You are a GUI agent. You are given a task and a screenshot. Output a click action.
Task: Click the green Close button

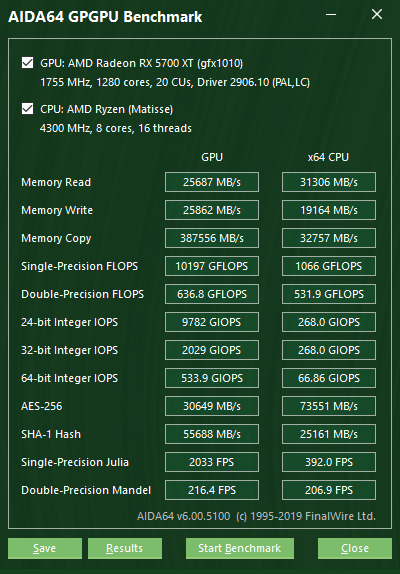(x=355, y=548)
